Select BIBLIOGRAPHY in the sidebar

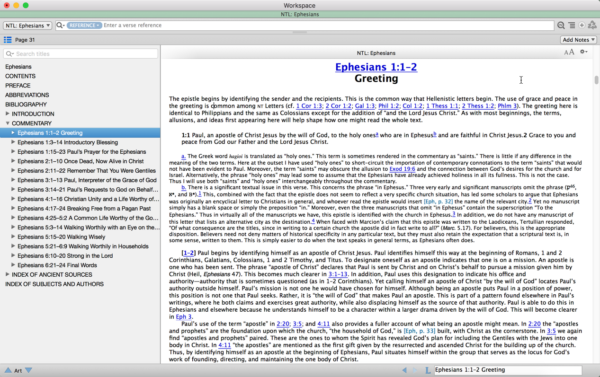click(26, 104)
